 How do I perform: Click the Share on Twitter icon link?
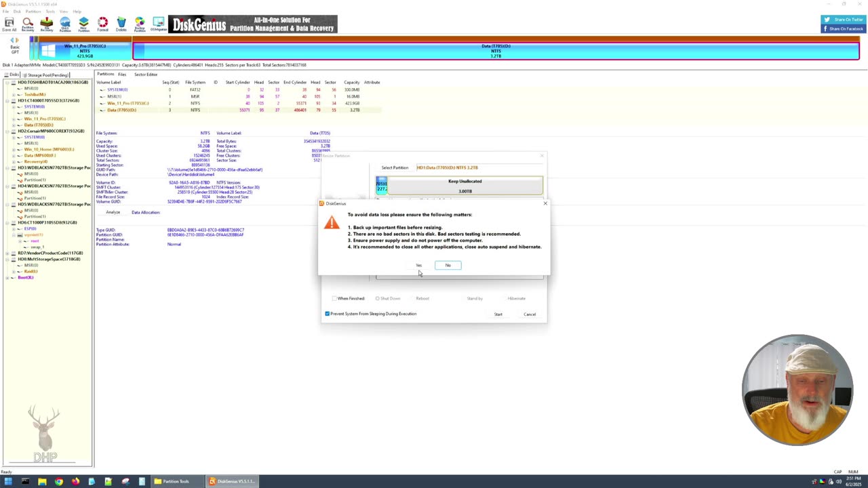[x=843, y=20]
